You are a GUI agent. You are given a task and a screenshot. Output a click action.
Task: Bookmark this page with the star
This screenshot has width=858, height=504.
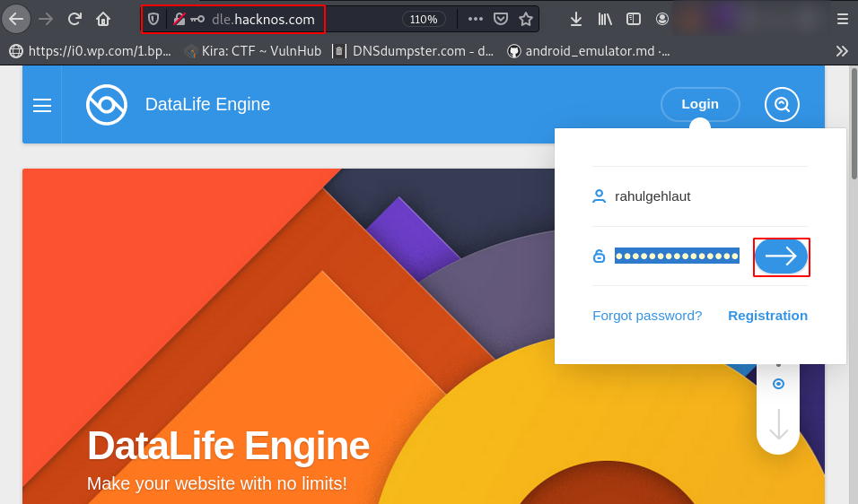click(526, 19)
